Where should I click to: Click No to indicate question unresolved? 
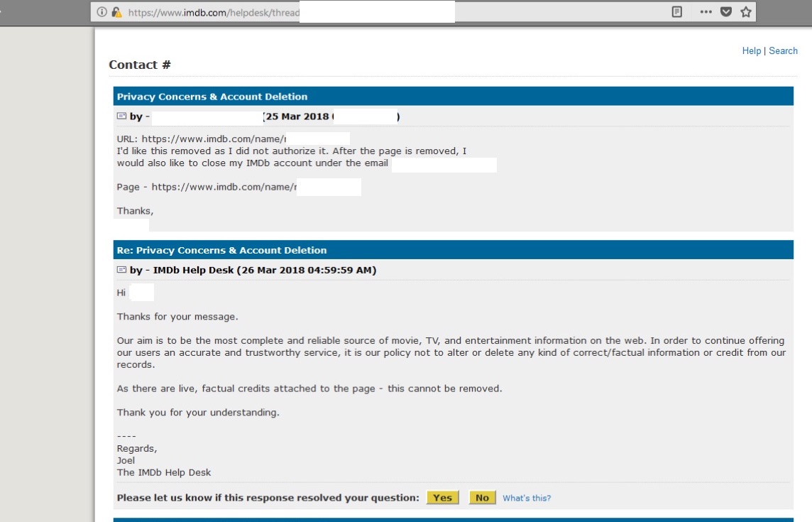(x=482, y=498)
